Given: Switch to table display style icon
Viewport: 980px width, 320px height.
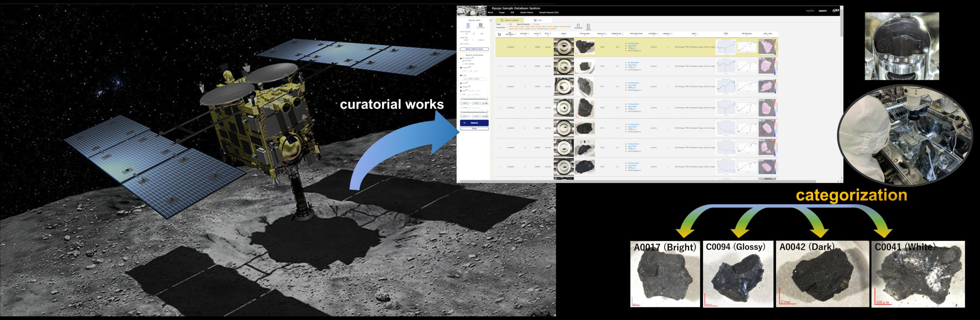Looking at the screenshot, I should click(468, 25).
